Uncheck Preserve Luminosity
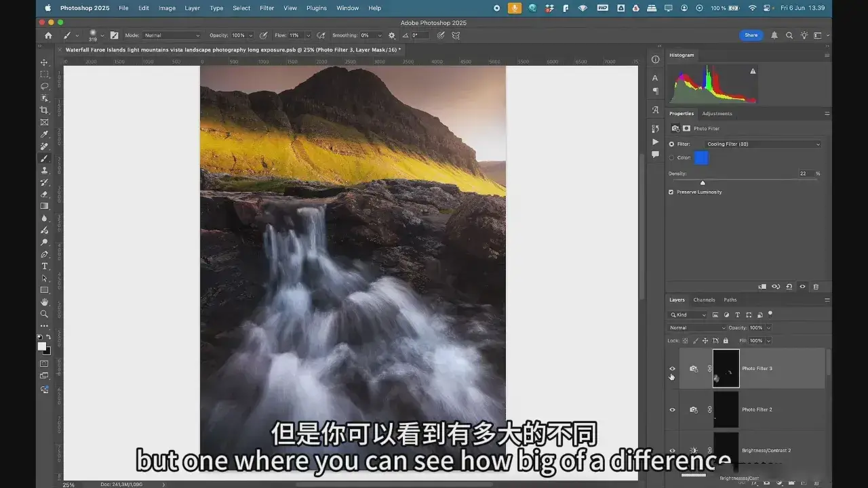This screenshot has width=868, height=488. pos(671,192)
